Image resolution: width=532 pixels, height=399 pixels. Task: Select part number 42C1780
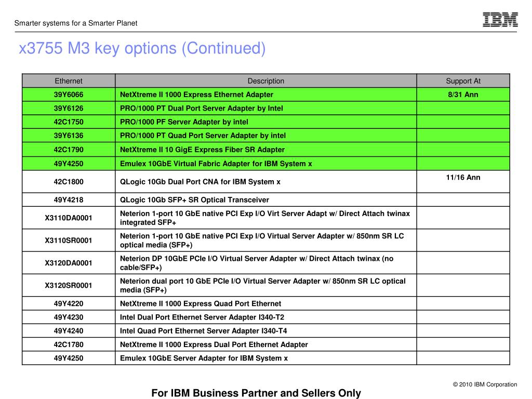tap(69, 344)
